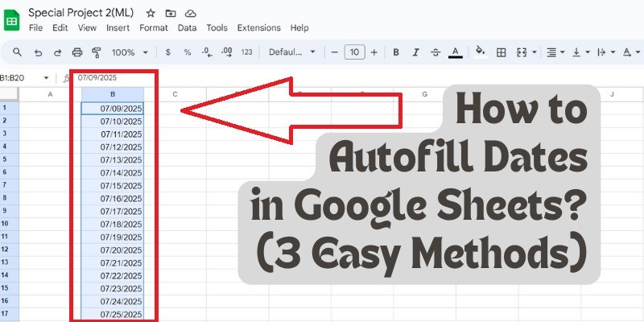The width and height of the screenshot is (644, 322).
Task: Select cell with date 07/18/2025
Action: point(113,225)
